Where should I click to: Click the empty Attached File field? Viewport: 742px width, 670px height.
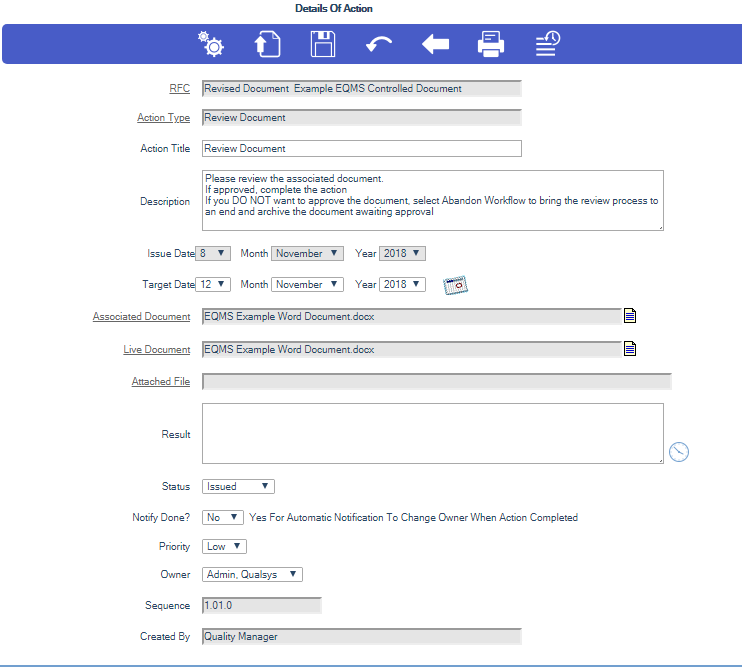pyautogui.click(x=437, y=381)
